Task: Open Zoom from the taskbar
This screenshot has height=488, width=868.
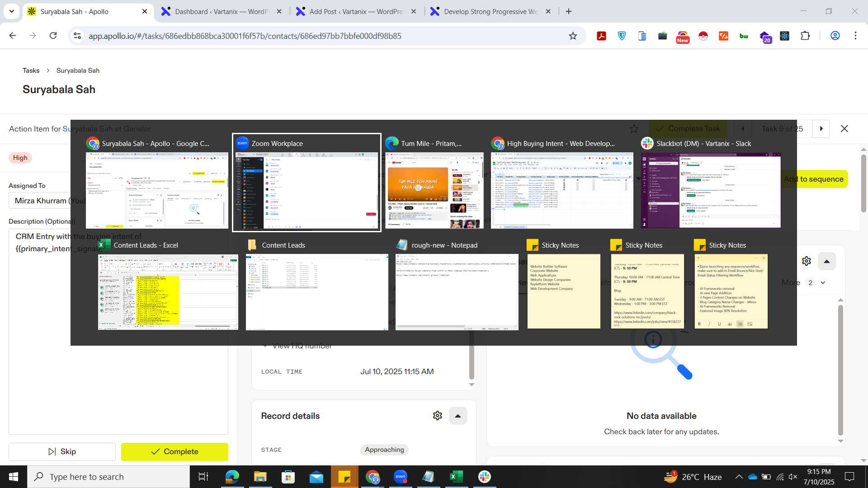Action: [401, 477]
